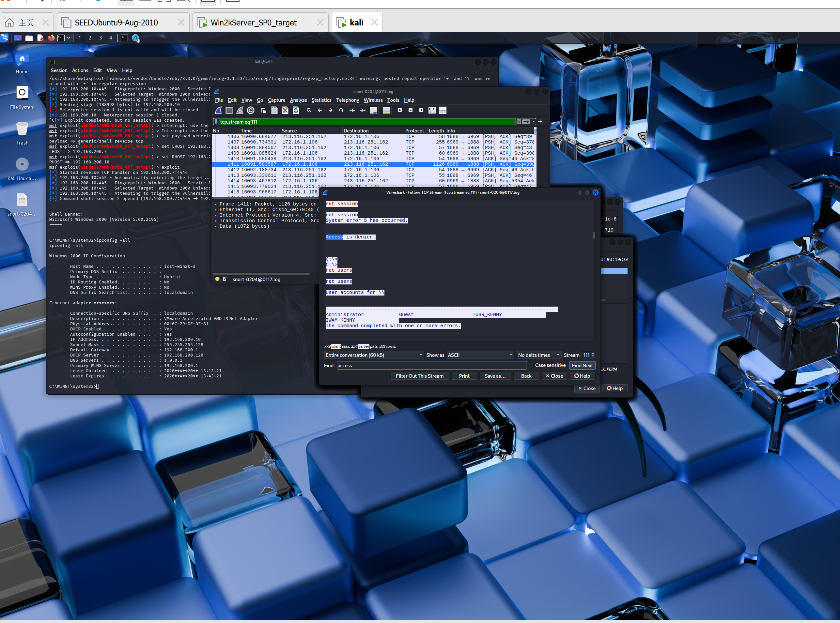Open capture options gear icon

(x=251, y=110)
